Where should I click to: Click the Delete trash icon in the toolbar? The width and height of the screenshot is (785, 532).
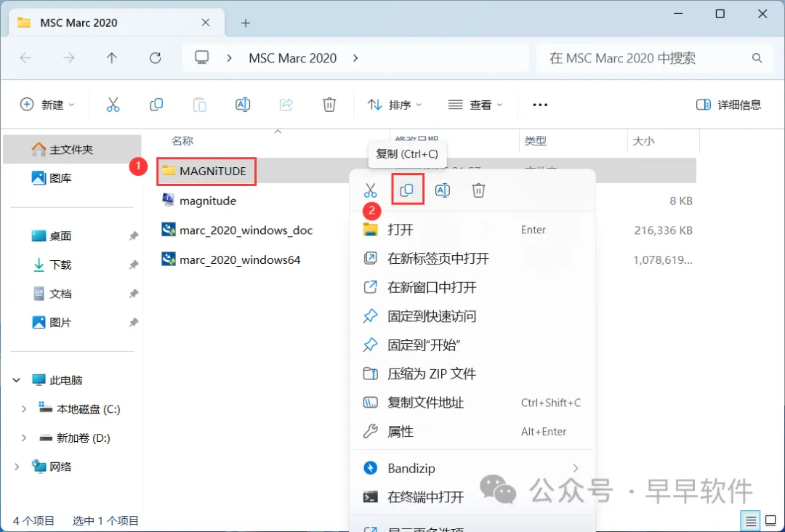(x=329, y=105)
